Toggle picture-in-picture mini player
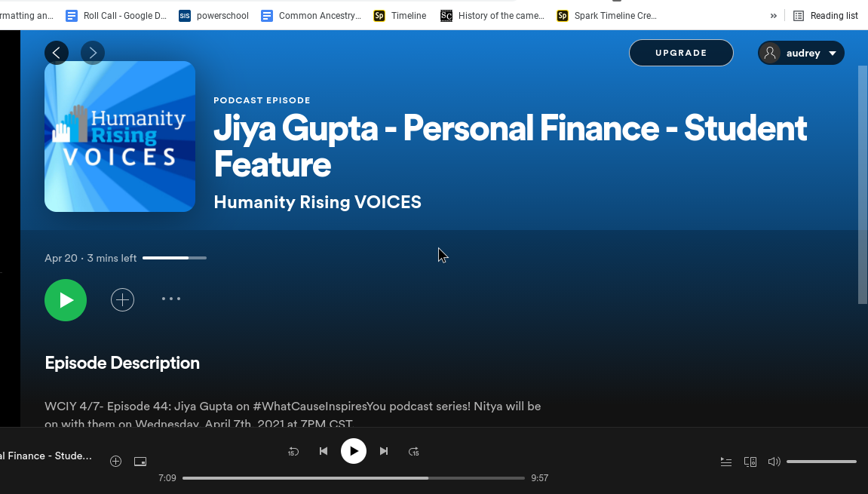 (140, 462)
